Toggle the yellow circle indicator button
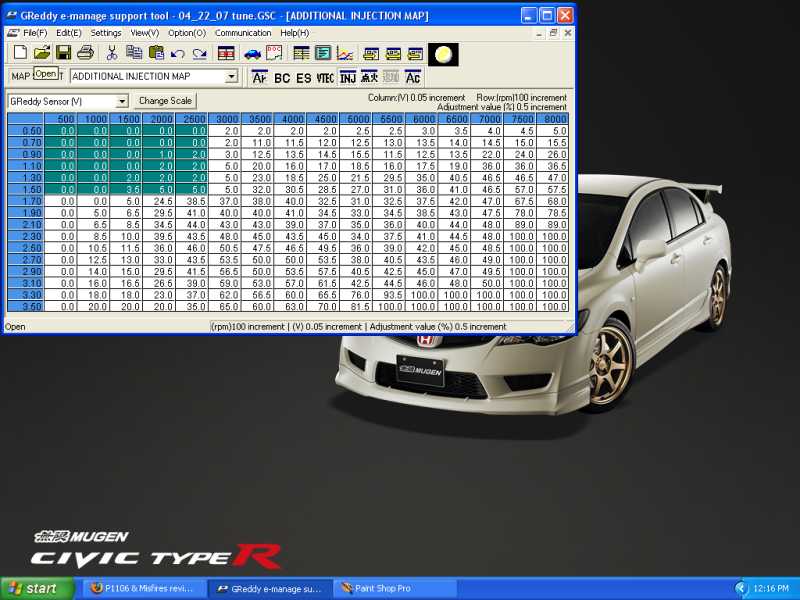The height and width of the screenshot is (600, 800). tap(443, 53)
